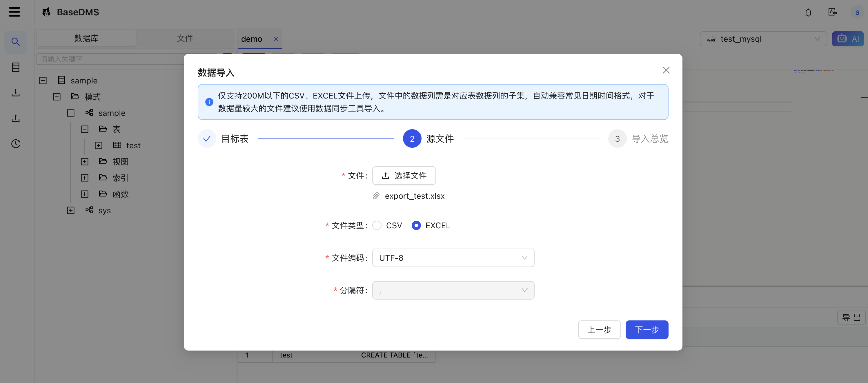Open the notifications bell
This screenshot has height=383, width=868.
coord(808,12)
